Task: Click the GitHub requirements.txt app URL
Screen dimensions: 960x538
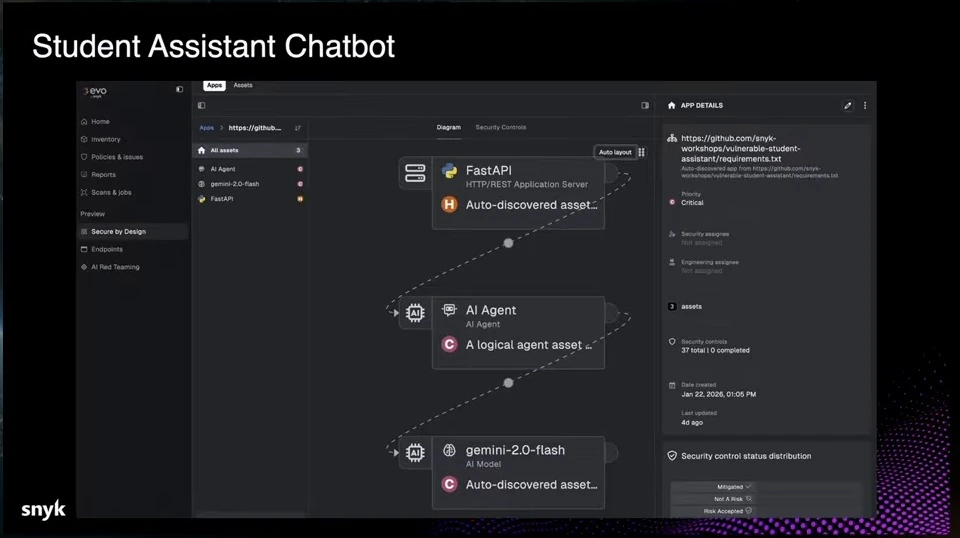Action: (741, 148)
